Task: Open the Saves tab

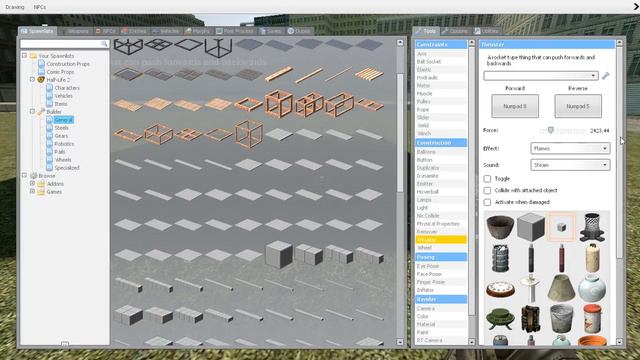Action: (x=271, y=31)
